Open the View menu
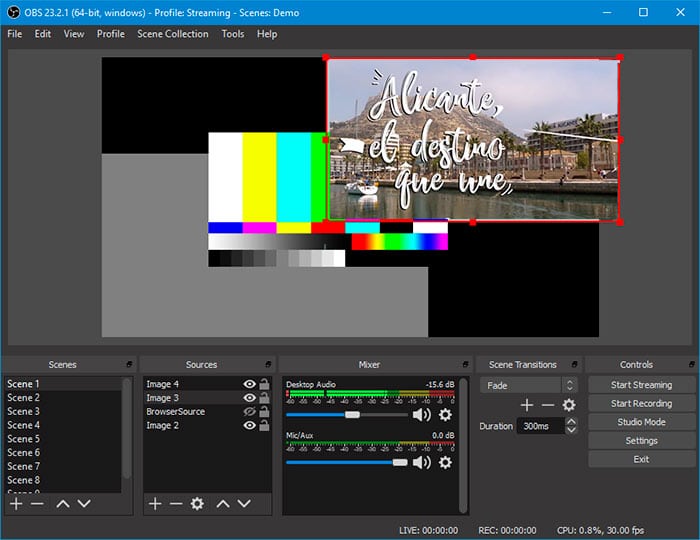700x540 pixels. click(x=74, y=34)
